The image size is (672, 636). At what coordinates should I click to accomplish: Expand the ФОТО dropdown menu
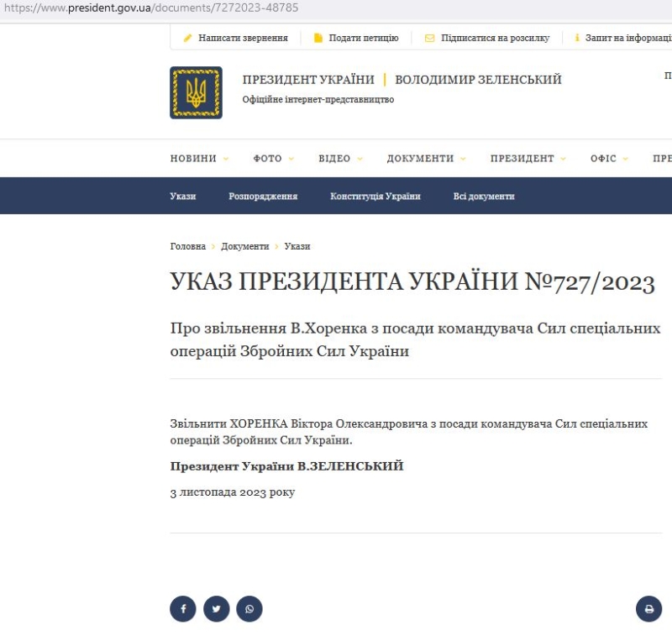point(274,158)
